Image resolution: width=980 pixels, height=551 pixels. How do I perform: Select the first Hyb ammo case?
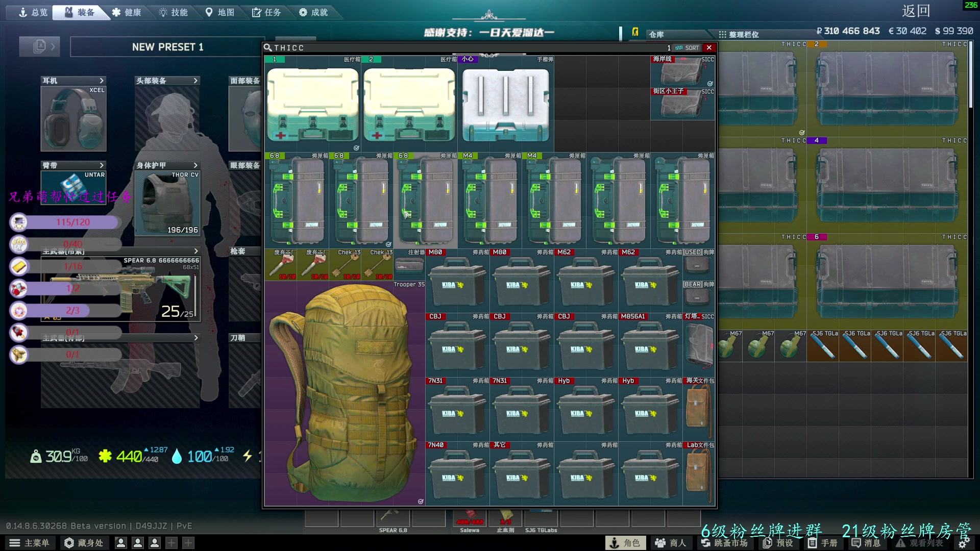[586, 409]
